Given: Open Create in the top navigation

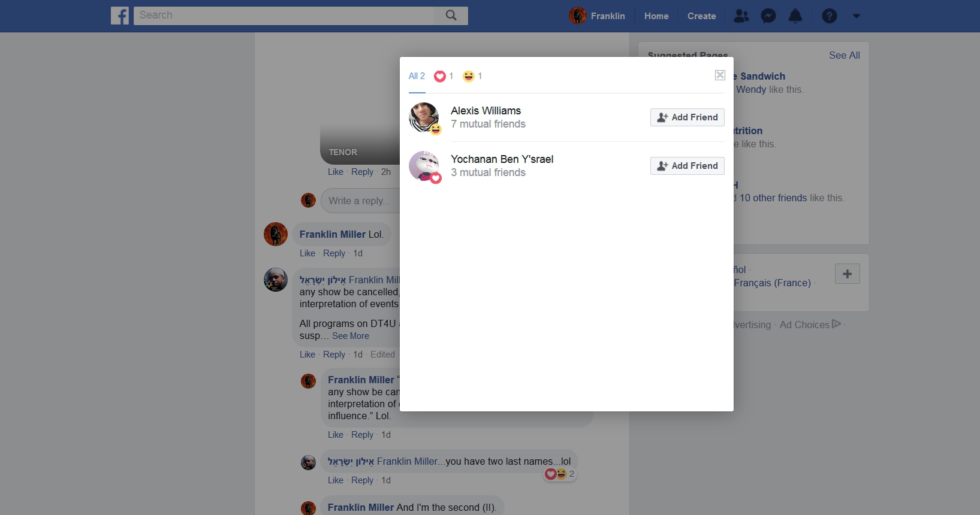Looking at the screenshot, I should pyautogui.click(x=701, y=16).
